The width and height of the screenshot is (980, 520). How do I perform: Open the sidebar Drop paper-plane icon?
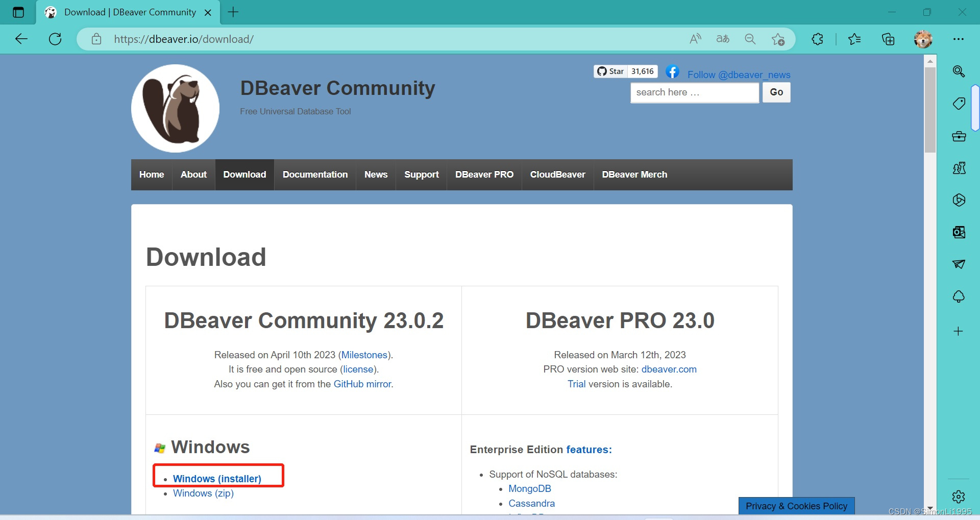[959, 264]
